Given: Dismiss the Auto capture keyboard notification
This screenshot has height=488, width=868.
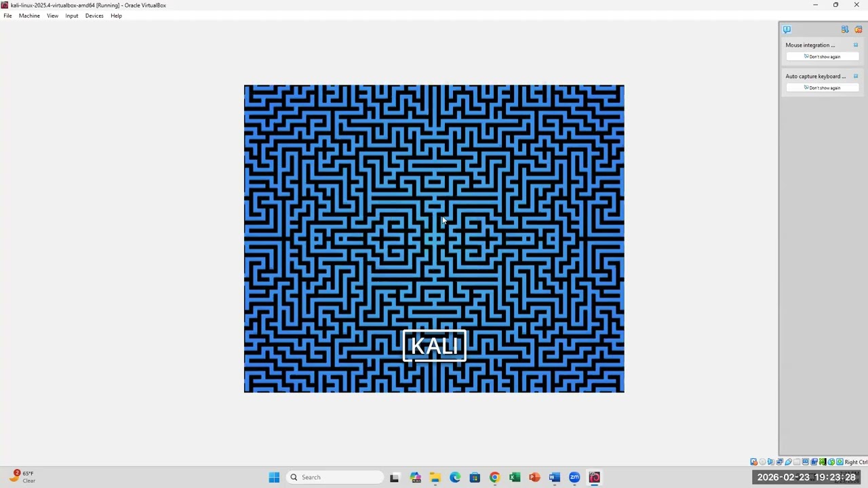Looking at the screenshot, I should click(856, 76).
